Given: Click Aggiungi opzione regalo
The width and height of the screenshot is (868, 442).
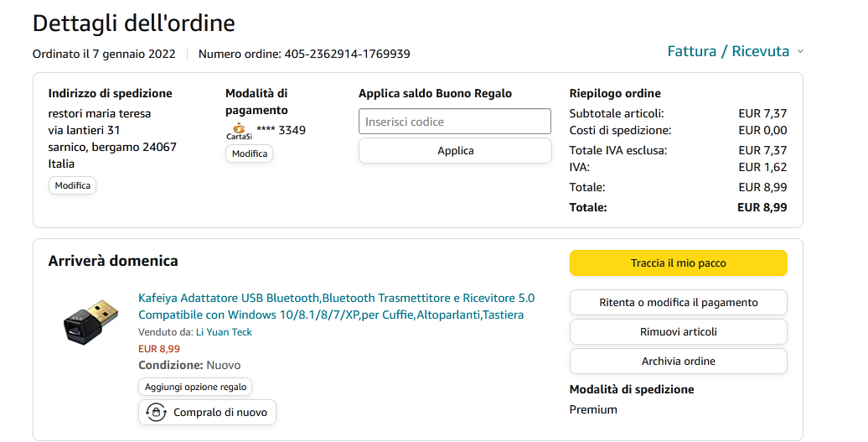Looking at the screenshot, I should click(x=195, y=387).
